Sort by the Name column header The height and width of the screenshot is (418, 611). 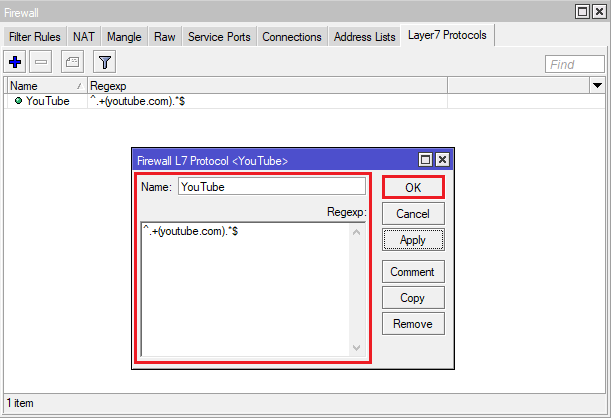[x=46, y=86]
